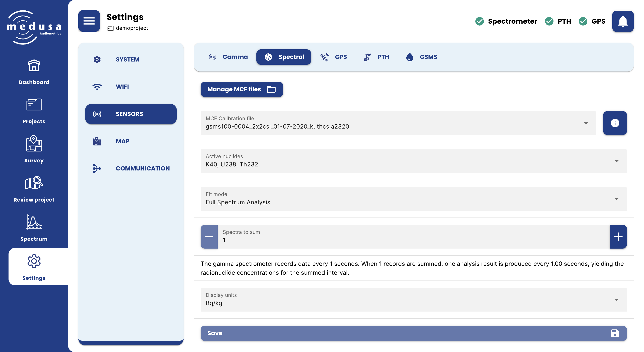Expand the Display units dropdown
Viewport: 644px width, 352px height.
[x=617, y=299]
